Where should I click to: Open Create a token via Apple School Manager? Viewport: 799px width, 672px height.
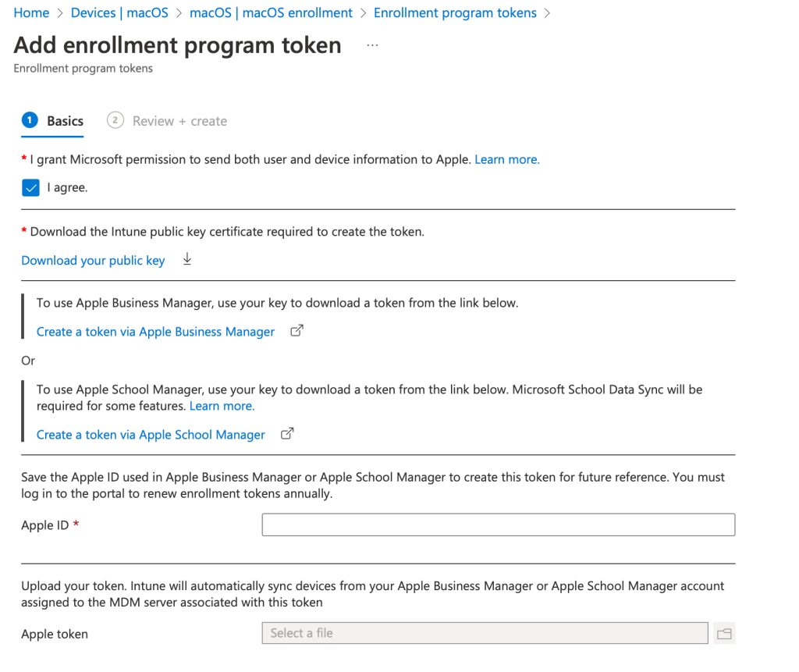pyautogui.click(x=151, y=435)
